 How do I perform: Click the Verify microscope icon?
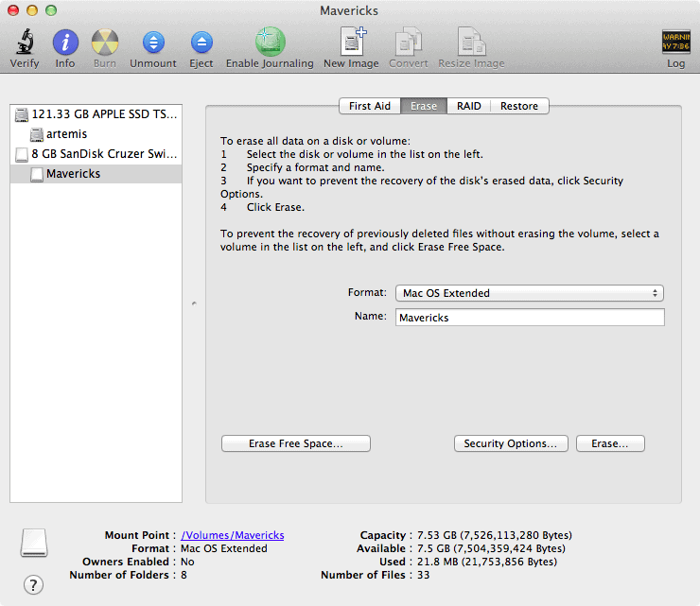tap(25, 43)
